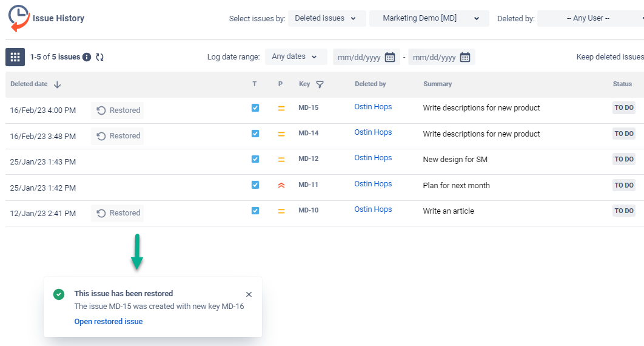
Task: Open Ostin Hops profile in MD-11 row
Action: (x=373, y=184)
